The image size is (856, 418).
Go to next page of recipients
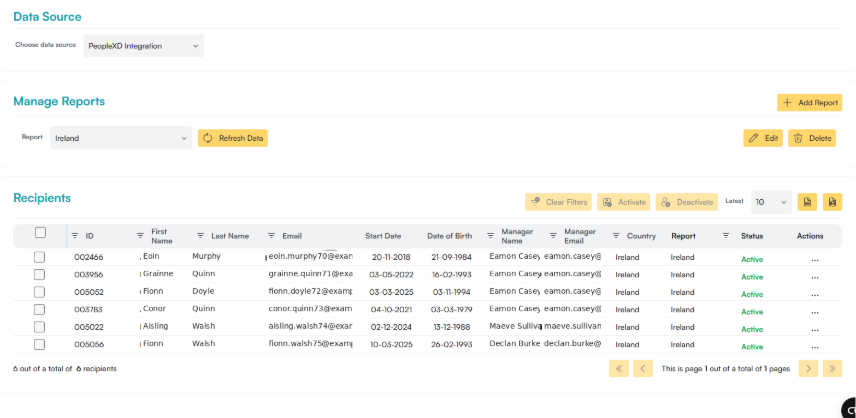(x=809, y=368)
